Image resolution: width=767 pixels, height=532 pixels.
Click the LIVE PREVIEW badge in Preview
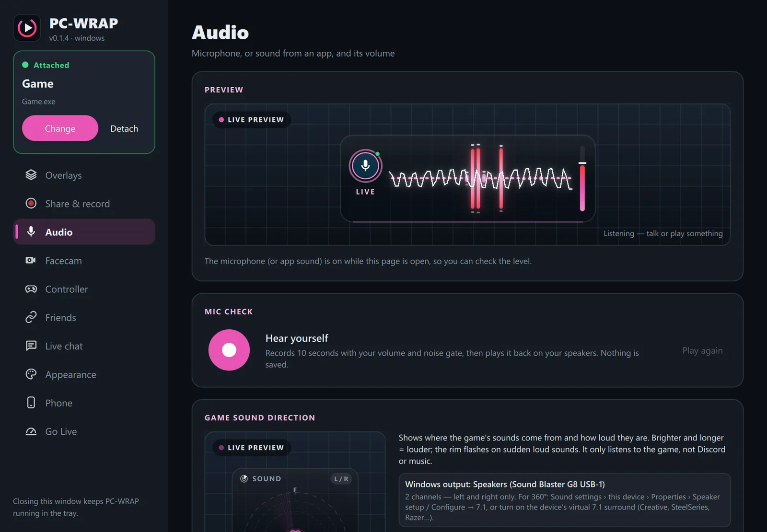[251, 119]
